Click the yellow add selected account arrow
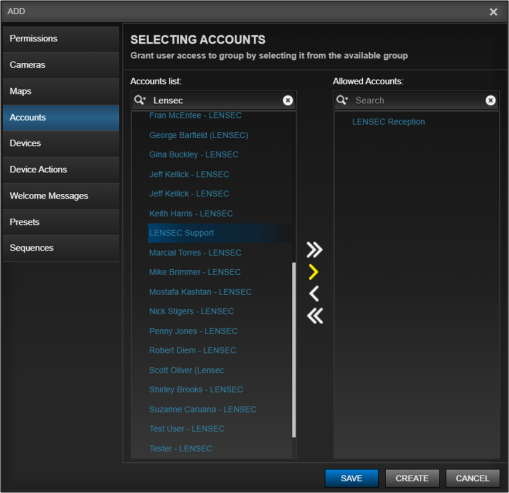Viewport: 509px width, 493px height. [313, 272]
